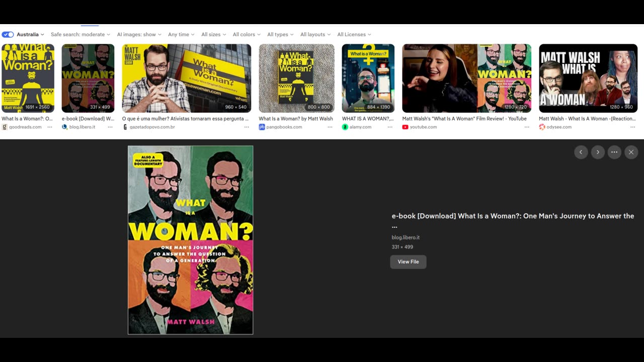Open goodreads.com yellow book cover thumbnail
644x362 pixels.
pyautogui.click(x=28, y=78)
